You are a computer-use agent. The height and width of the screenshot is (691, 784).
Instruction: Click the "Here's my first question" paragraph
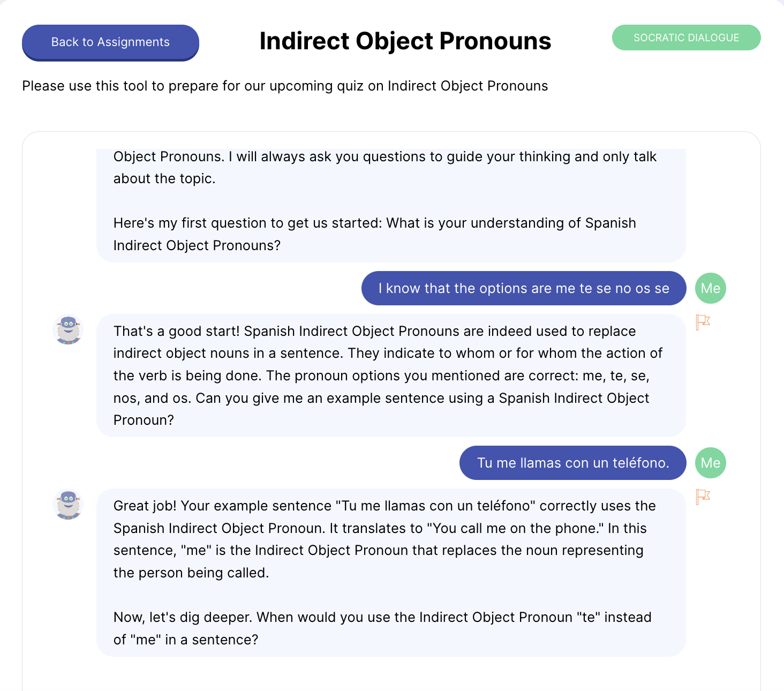(374, 234)
